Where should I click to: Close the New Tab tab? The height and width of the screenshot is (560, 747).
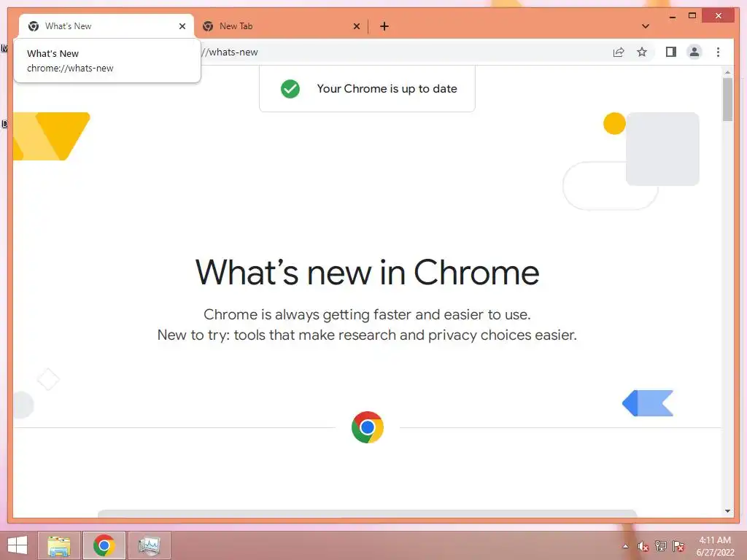(x=356, y=26)
